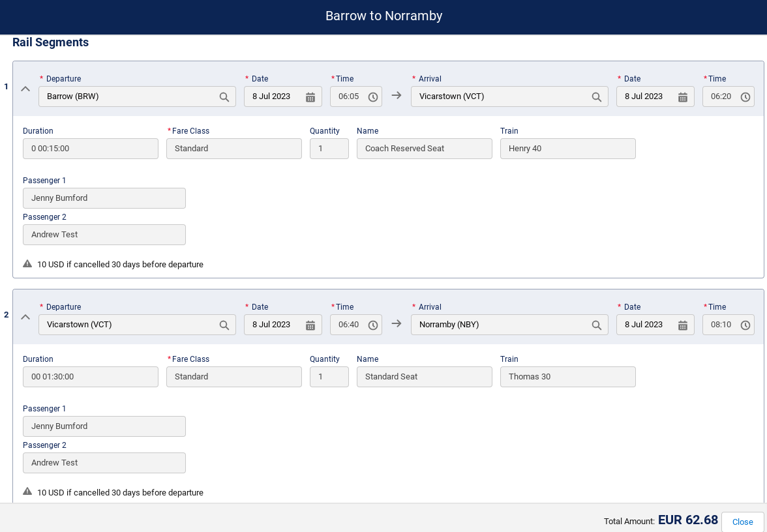This screenshot has height=532, width=767.
Task: Click Coach Reserved Seat name field
Action: coord(424,149)
